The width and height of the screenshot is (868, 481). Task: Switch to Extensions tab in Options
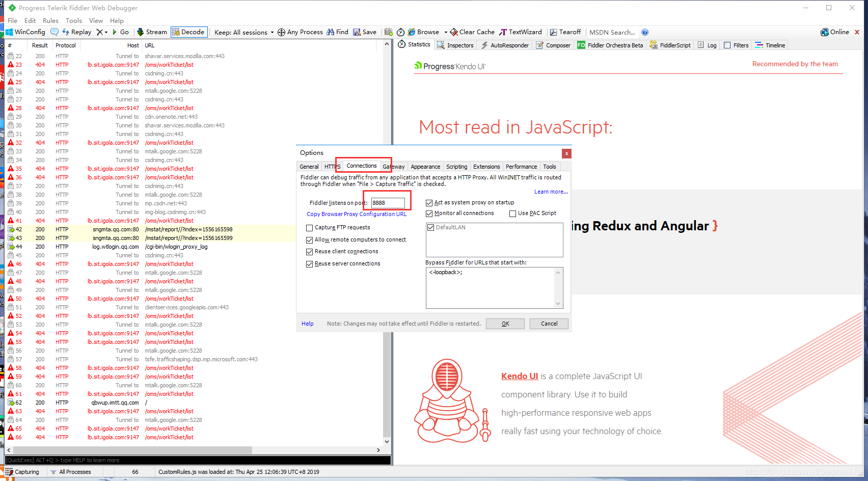click(x=486, y=167)
